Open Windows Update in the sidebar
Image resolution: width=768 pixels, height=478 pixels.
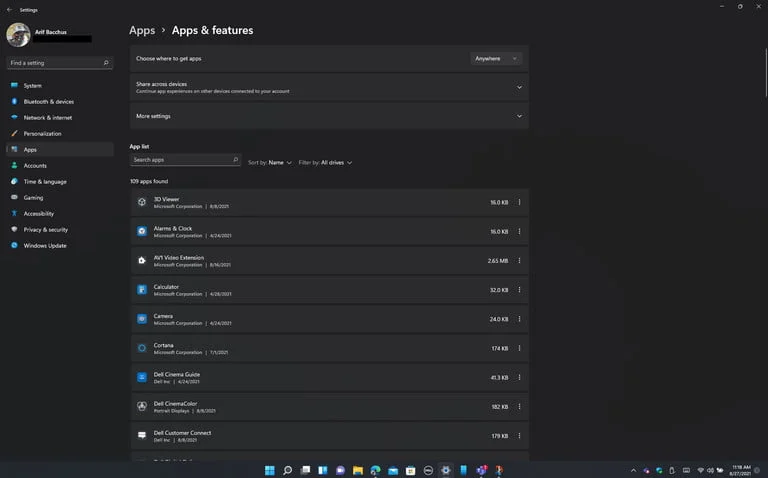[60, 245]
